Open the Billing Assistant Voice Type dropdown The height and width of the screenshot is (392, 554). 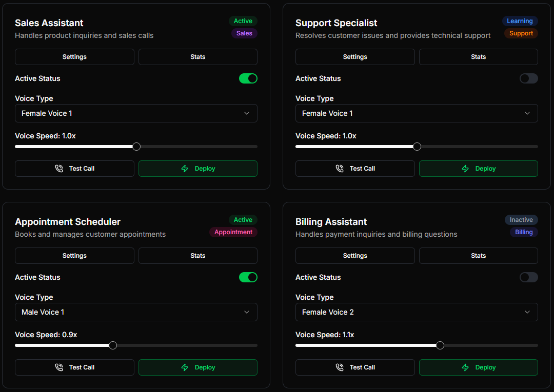[x=417, y=312]
